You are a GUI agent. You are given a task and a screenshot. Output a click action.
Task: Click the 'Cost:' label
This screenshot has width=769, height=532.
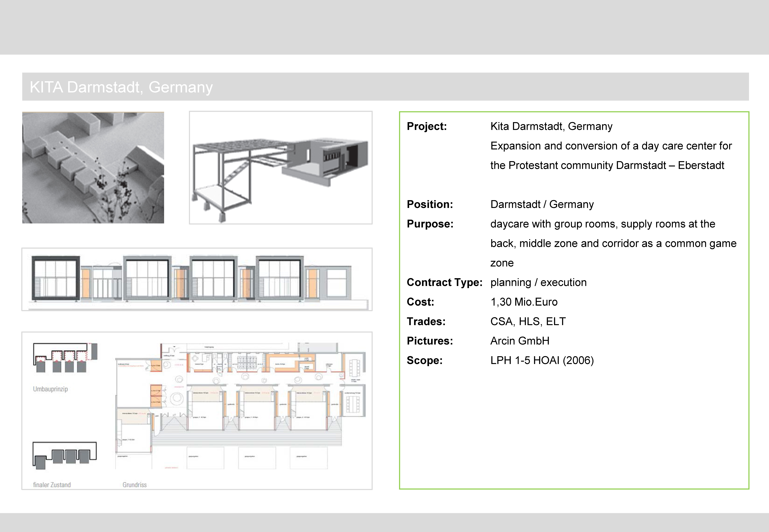tap(420, 302)
